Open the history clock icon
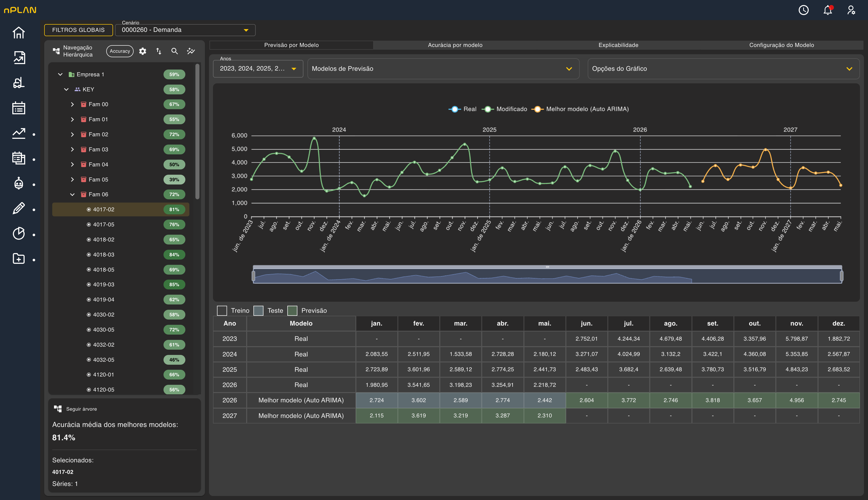 point(803,10)
